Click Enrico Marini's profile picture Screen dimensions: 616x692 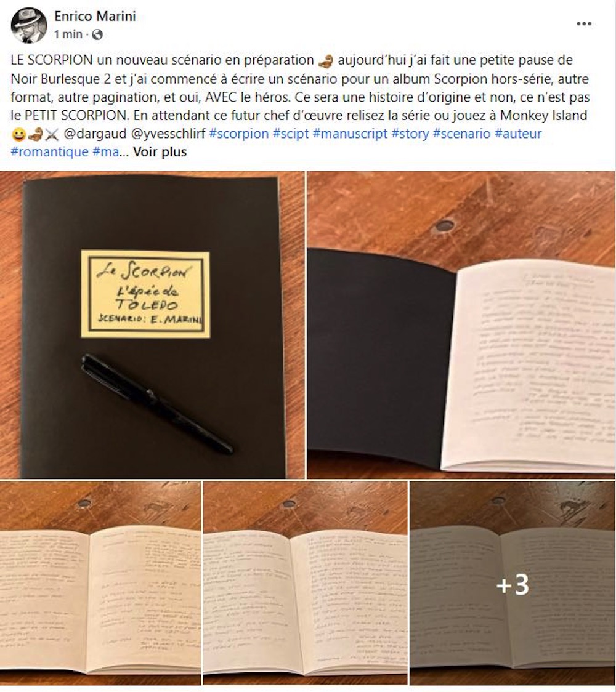coord(29,25)
